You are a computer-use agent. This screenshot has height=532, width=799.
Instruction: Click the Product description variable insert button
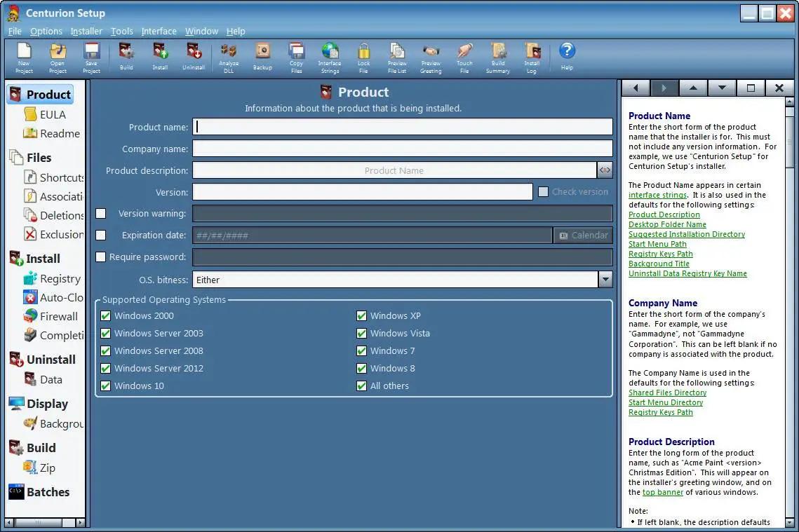pyautogui.click(x=605, y=170)
